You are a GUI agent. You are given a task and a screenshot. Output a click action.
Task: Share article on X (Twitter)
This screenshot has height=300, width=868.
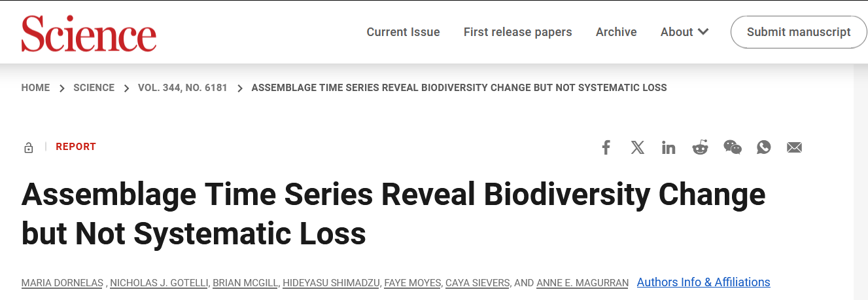(x=638, y=147)
